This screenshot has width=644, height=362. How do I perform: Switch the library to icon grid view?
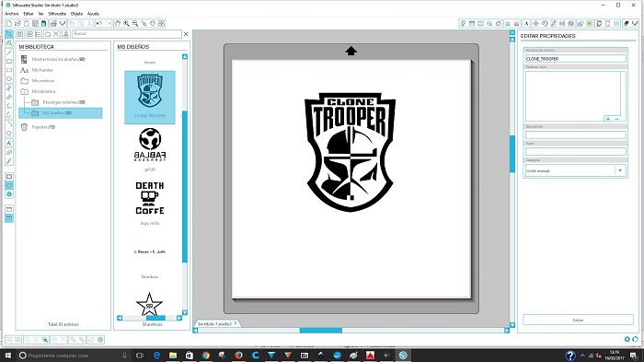coord(29,34)
